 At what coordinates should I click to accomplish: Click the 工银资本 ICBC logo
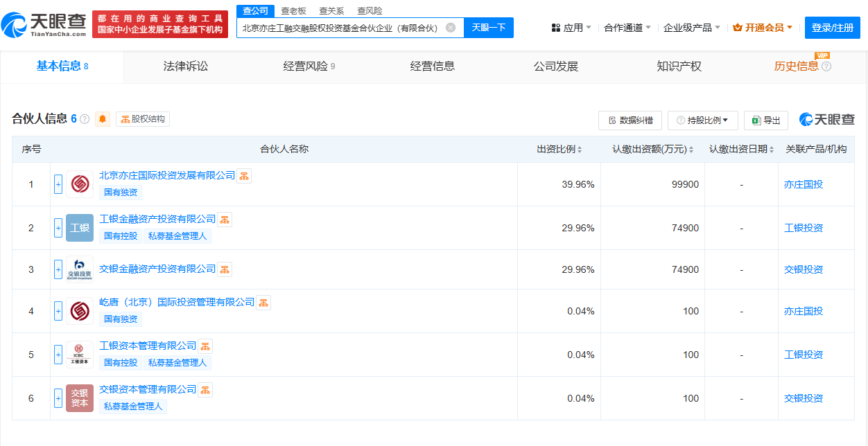point(80,355)
